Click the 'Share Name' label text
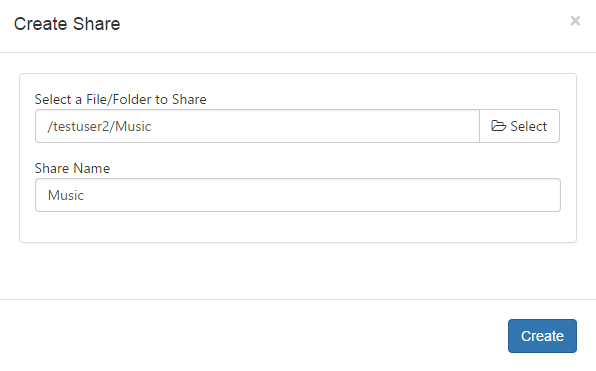The height and width of the screenshot is (371, 596). pyautogui.click(x=72, y=168)
